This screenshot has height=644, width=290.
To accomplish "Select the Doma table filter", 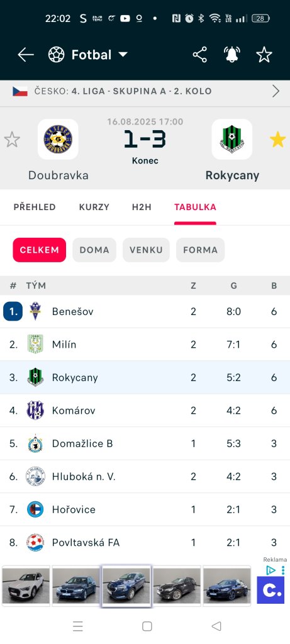I will (94, 250).
